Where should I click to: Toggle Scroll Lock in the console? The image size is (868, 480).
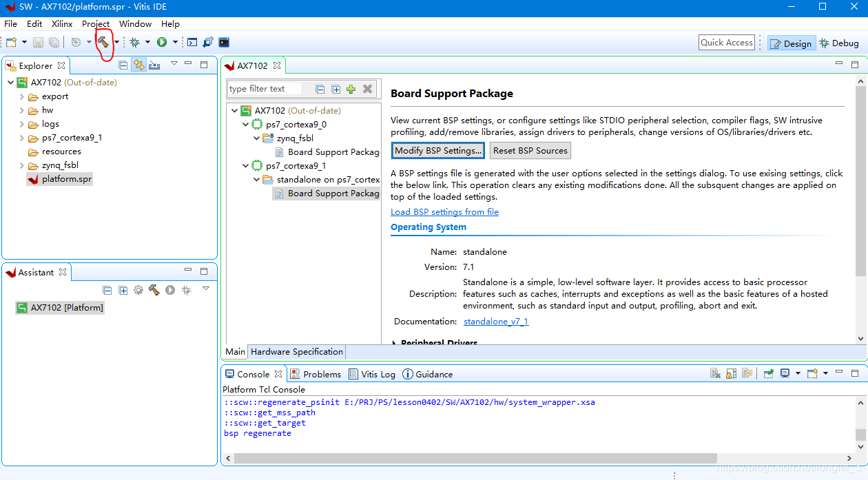(732, 373)
